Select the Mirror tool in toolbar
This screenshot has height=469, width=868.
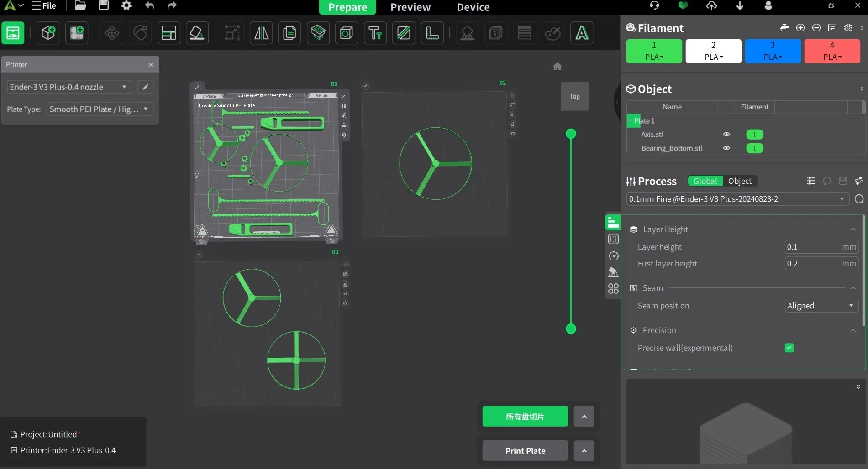(x=261, y=33)
